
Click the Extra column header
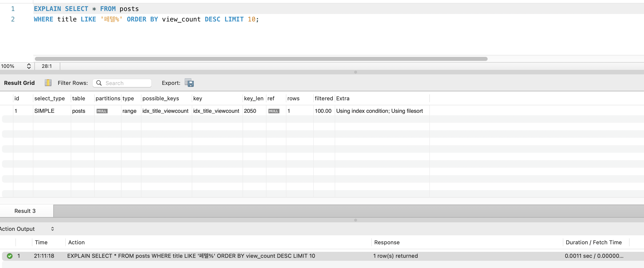pos(342,98)
